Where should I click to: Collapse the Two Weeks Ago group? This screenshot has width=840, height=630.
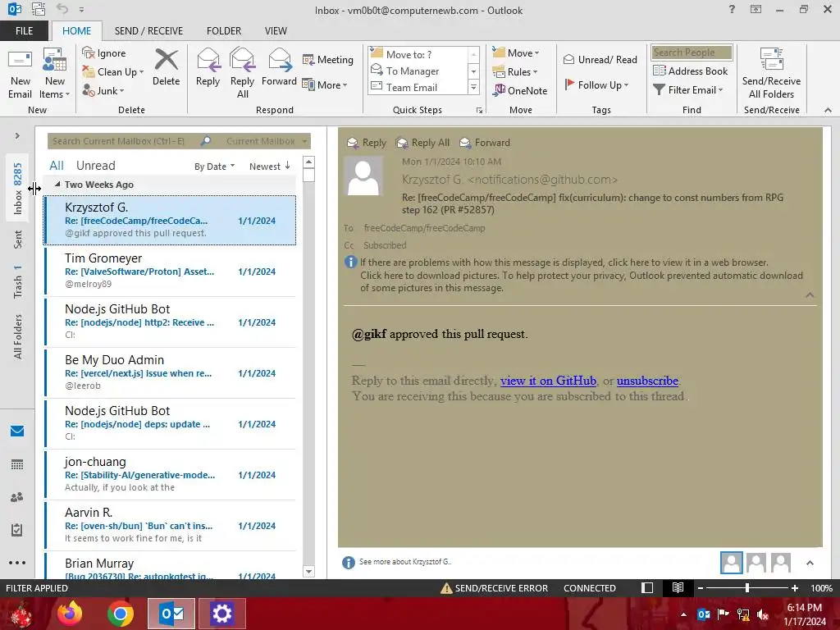57,185
